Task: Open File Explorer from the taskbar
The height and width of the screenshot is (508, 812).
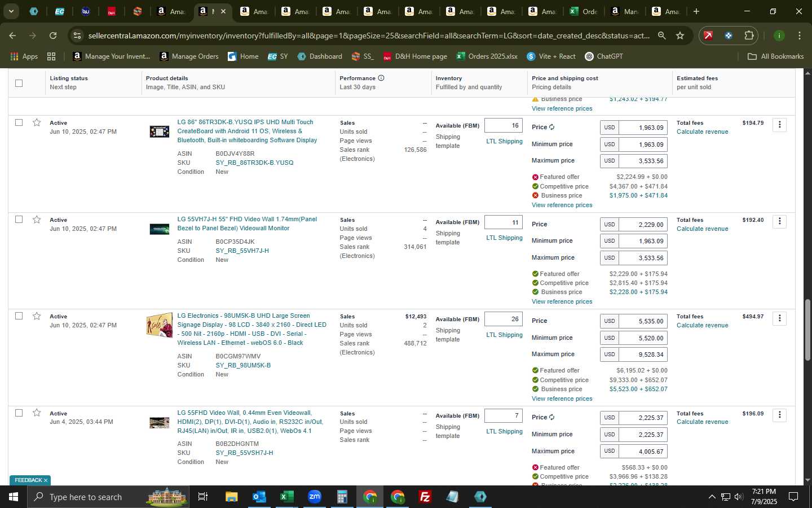Action: pyautogui.click(x=231, y=497)
